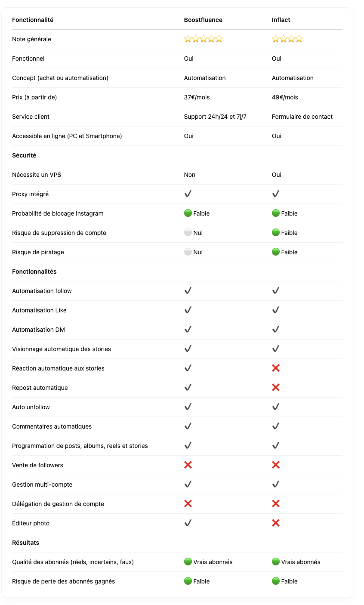This screenshot has height=605, width=364.
Task: Click the Inflact column header
Action: pos(281,20)
